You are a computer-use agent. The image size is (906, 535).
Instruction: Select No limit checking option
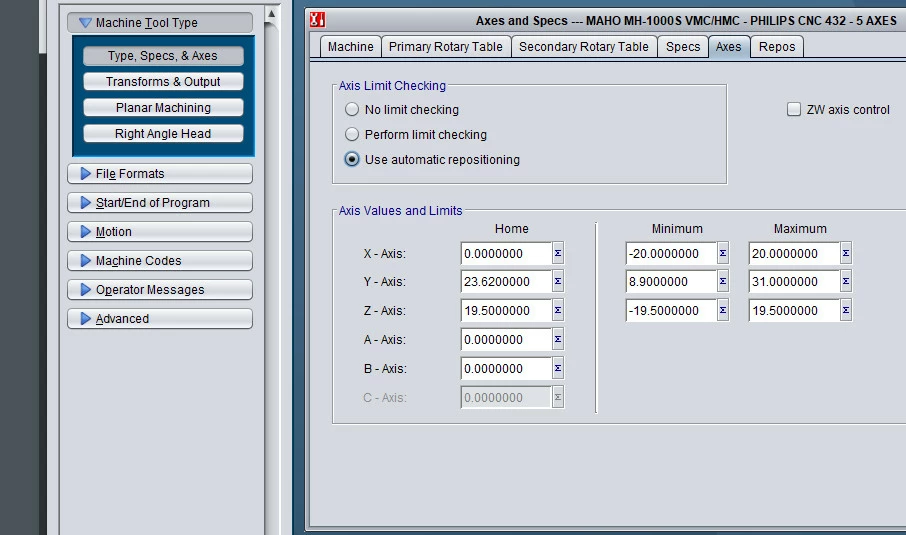[x=352, y=109]
